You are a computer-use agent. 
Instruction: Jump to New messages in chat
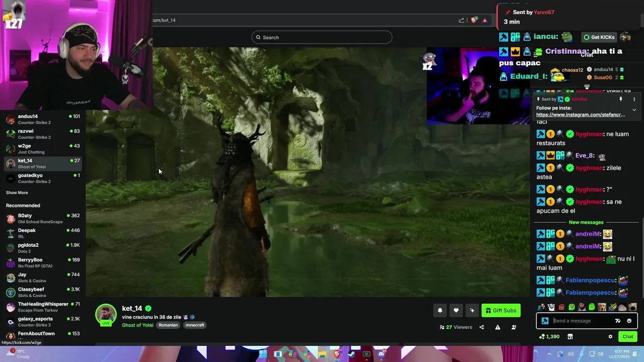coord(586,222)
